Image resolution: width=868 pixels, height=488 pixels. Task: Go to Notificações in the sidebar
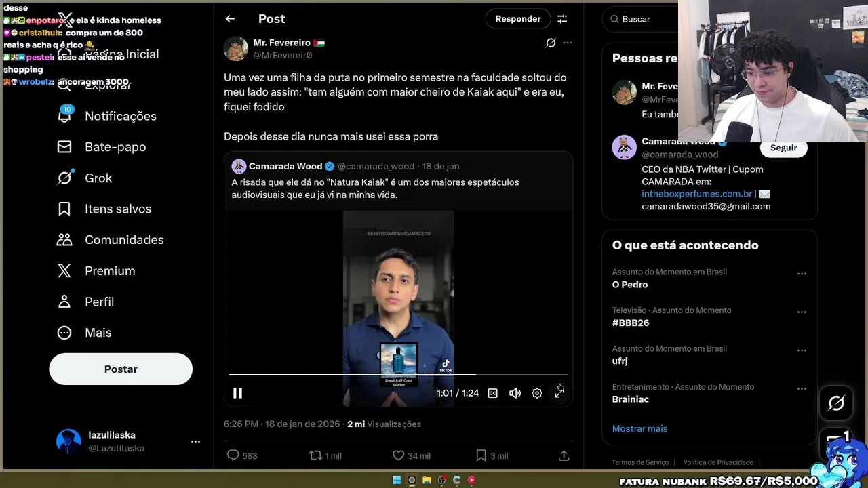click(120, 116)
